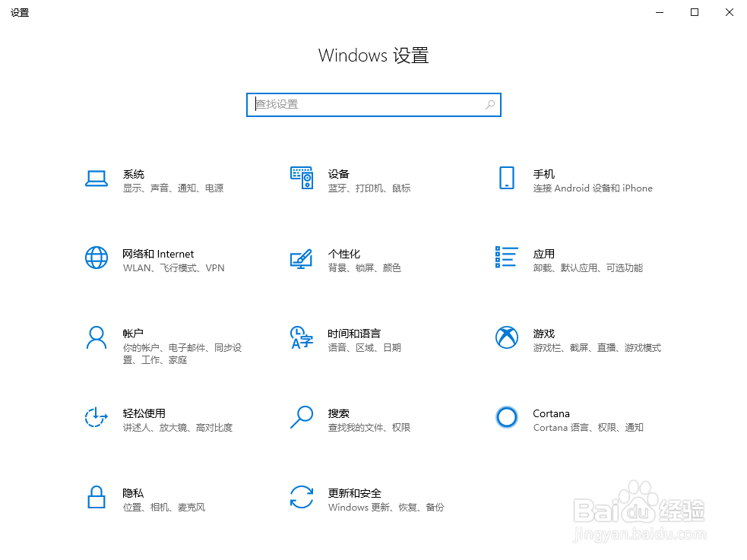Close the 设置 window

click(x=730, y=12)
